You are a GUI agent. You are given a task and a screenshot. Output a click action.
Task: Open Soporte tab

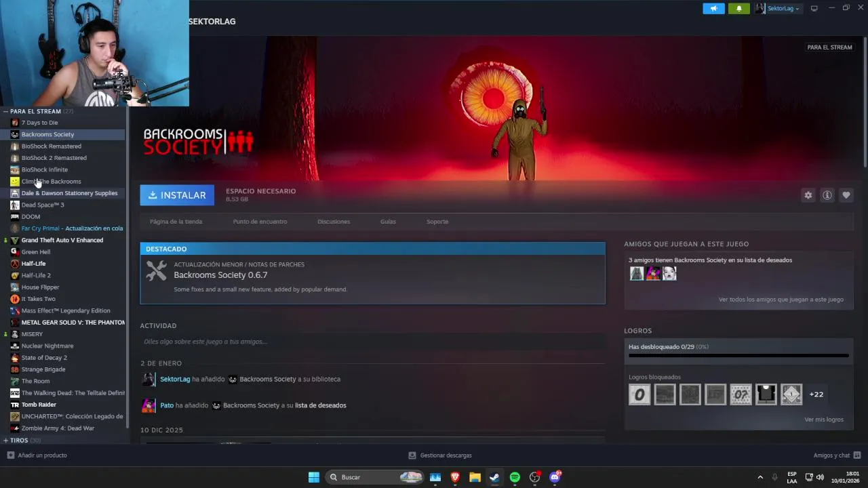[x=437, y=222]
